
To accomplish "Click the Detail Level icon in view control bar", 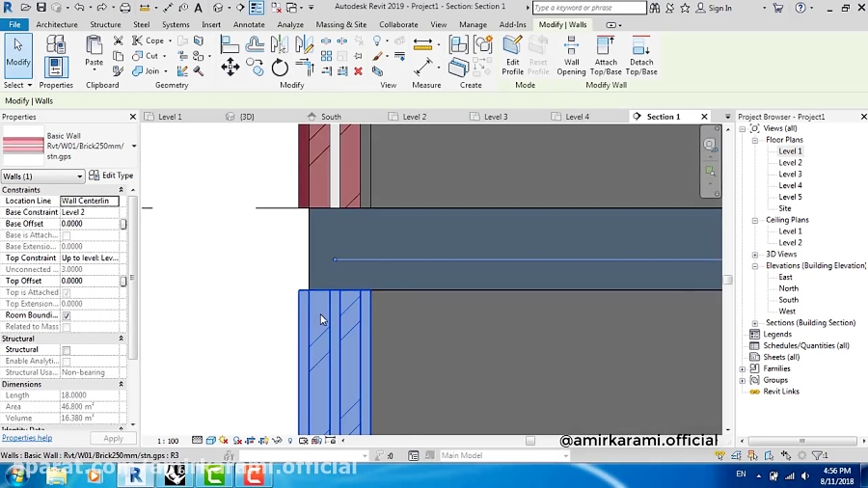I will point(197,441).
